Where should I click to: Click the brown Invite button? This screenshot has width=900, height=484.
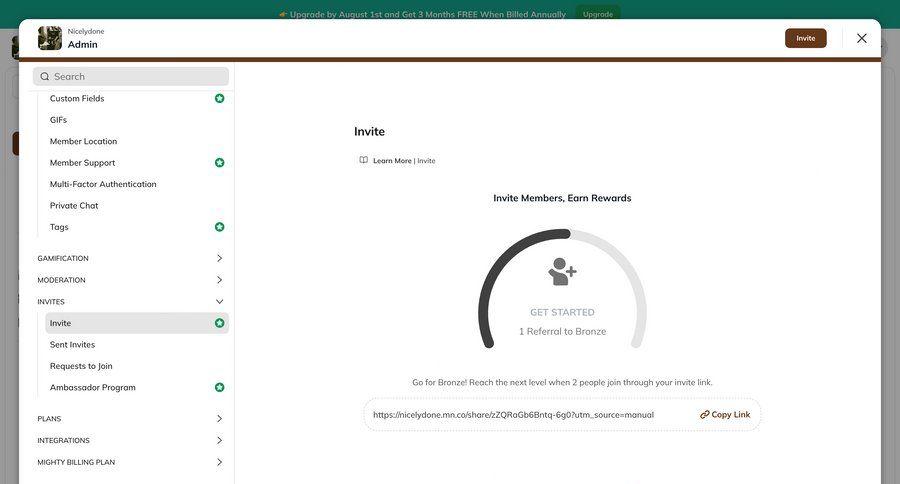[x=805, y=38]
